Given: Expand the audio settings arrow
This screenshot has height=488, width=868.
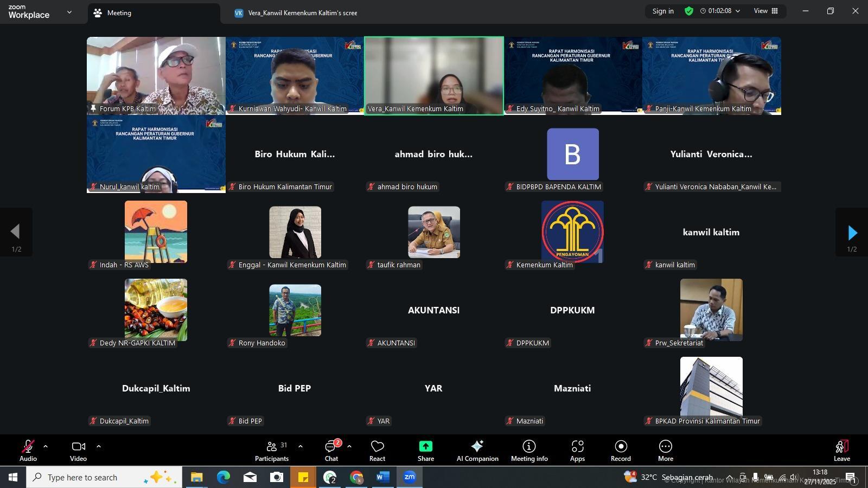Looking at the screenshot, I should point(46,447).
